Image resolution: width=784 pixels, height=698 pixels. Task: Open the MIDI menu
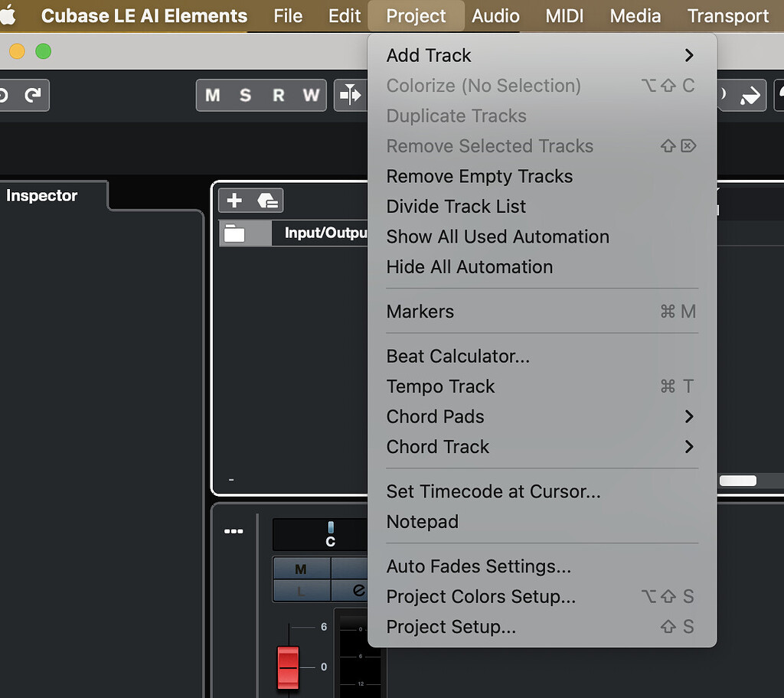(564, 15)
